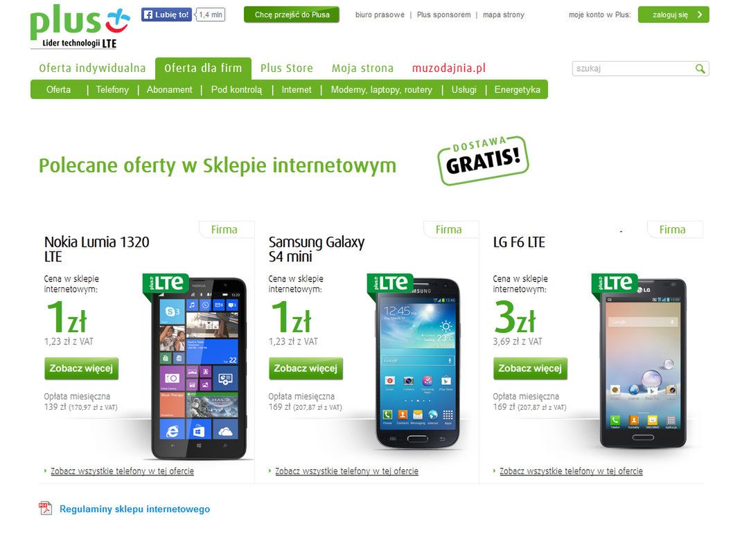
Task: Click the LTE badge on Nokia Lumia
Action: (166, 284)
